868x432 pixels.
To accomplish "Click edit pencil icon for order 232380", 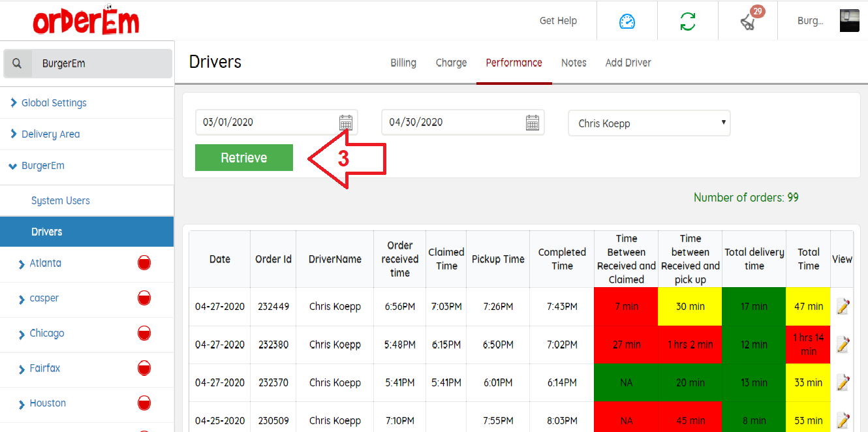I will (843, 345).
